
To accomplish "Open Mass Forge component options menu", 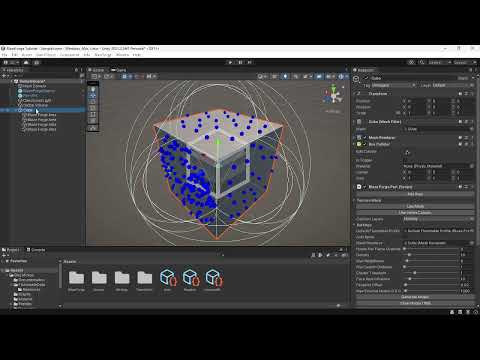I will click(472, 187).
